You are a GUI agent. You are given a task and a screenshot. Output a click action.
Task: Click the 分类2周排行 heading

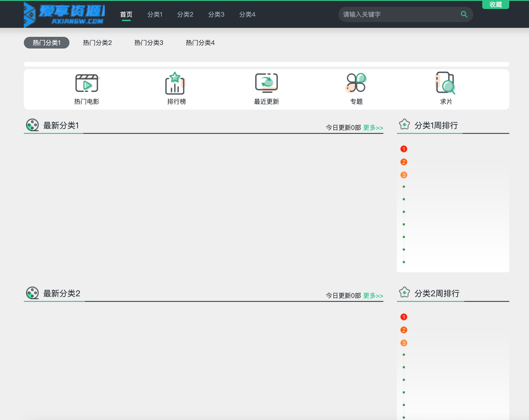coord(437,293)
